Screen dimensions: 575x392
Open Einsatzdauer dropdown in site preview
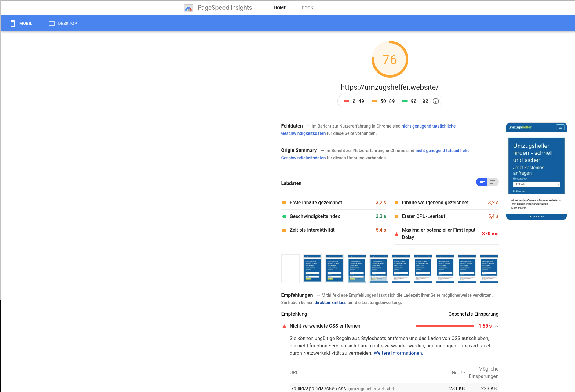[536, 184]
